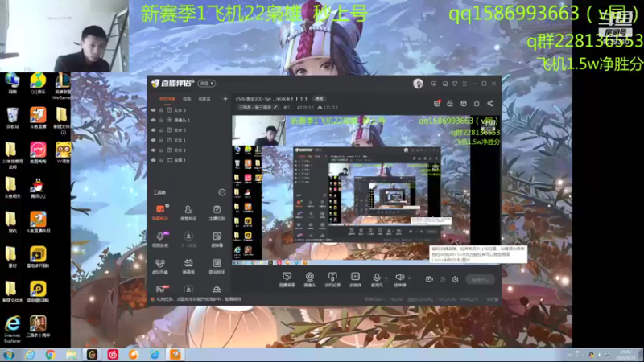The height and width of the screenshot is (362, 644).
Task: Click the start streaming button at the app's bottom right
Action: pyautogui.click(x=480, y=279)
